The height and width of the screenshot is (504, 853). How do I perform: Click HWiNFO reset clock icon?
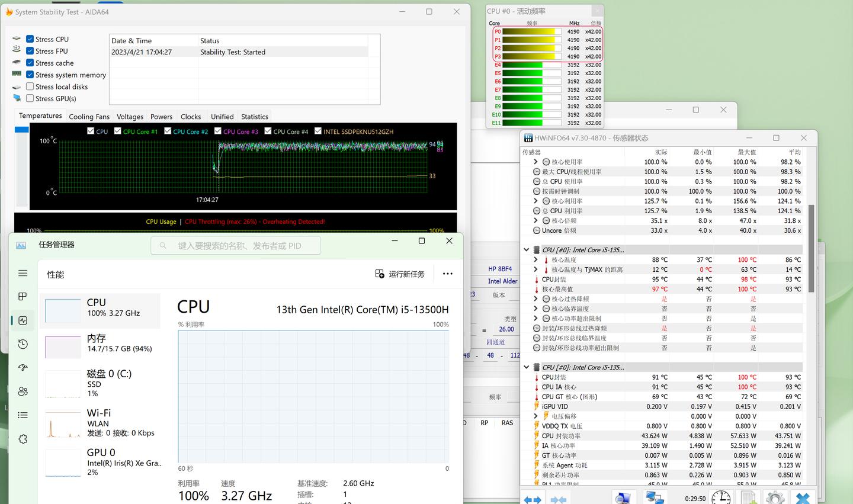(x=720, y=497)
